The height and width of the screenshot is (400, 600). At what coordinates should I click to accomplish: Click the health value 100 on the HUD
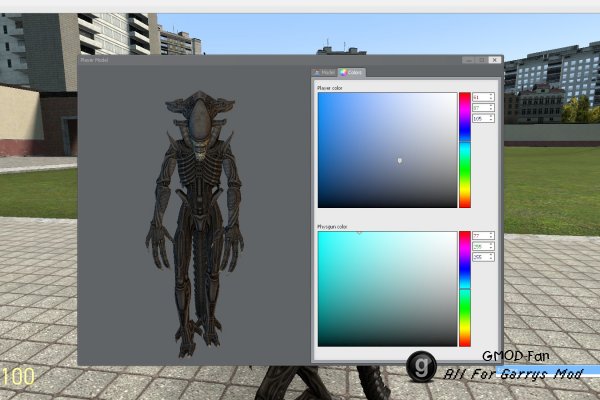click(18, 377)
